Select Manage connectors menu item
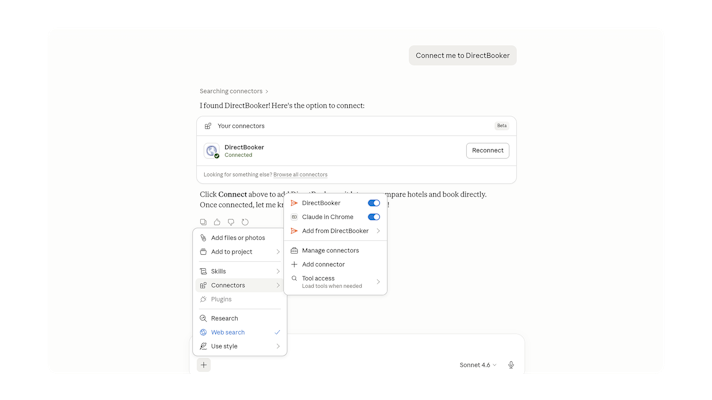Screen dimensions: 712x400 click(336, 251)
